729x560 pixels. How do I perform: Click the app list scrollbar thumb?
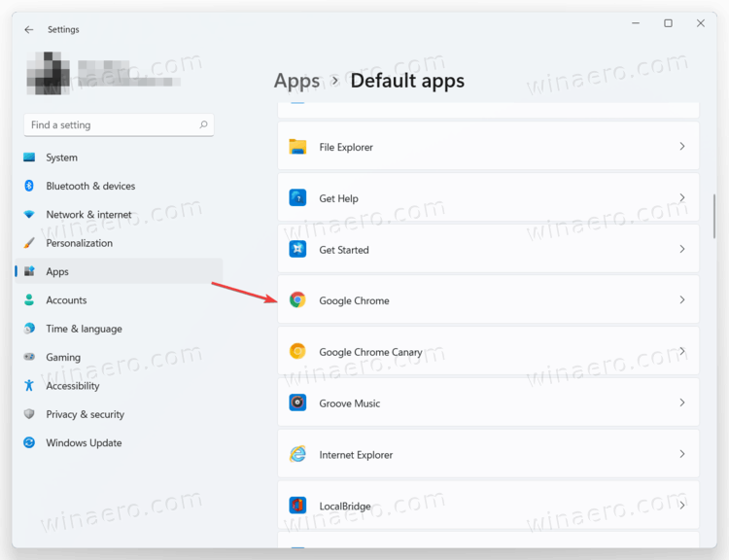[714, 216]
